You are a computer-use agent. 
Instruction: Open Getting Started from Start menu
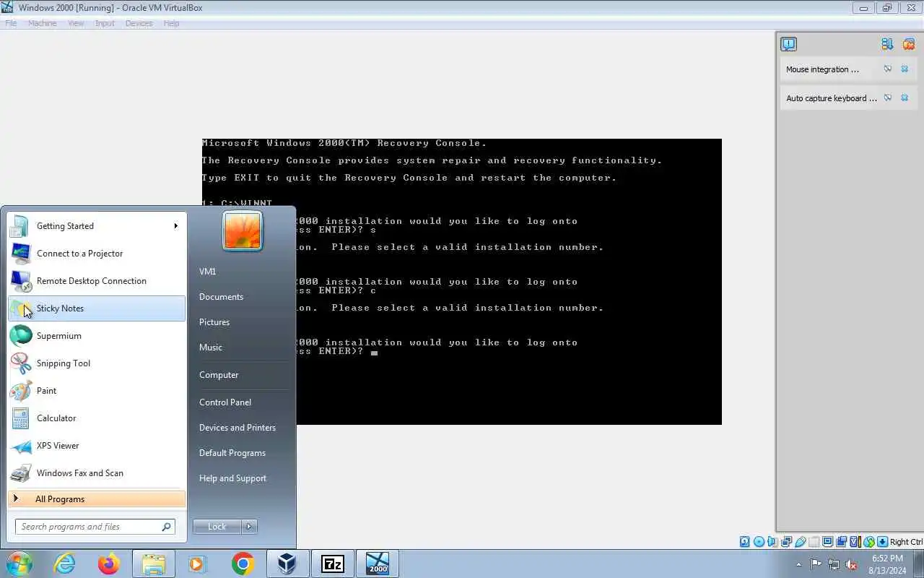point(96,226)
